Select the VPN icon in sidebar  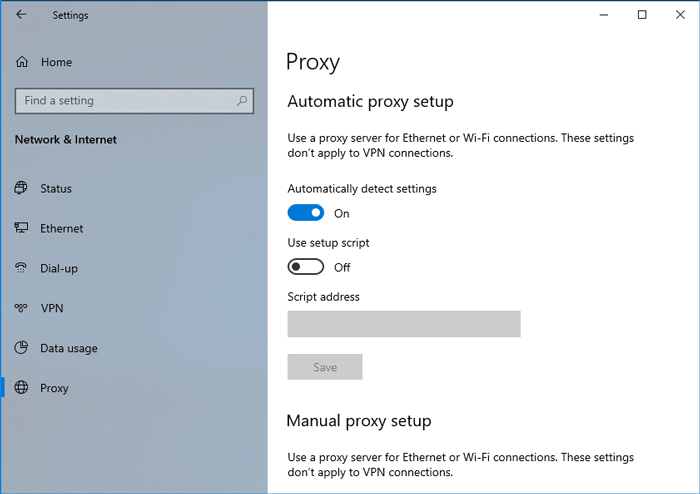coord(21,308)
